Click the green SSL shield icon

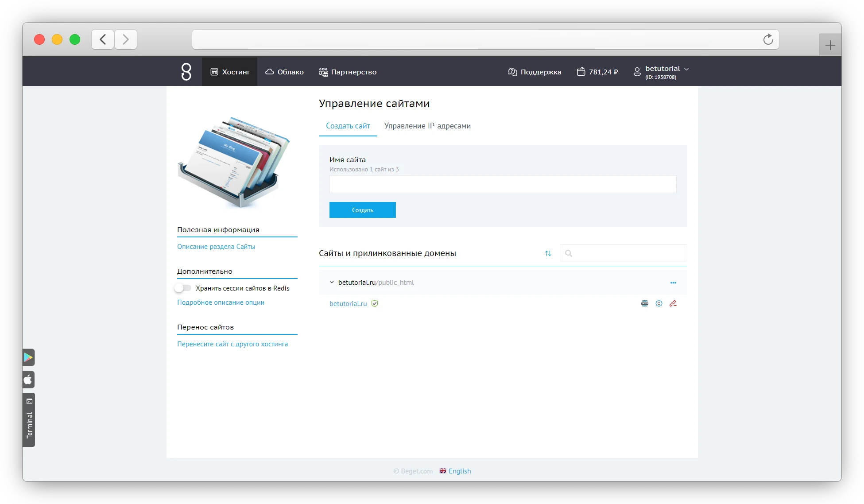(375, 303)
